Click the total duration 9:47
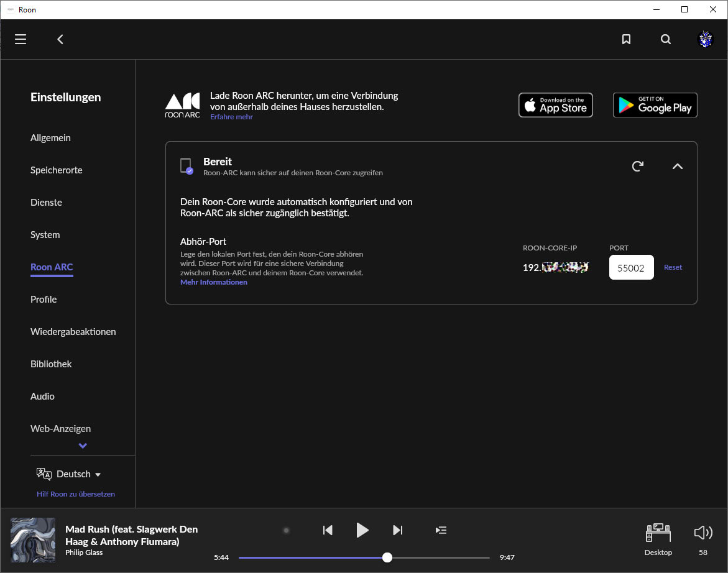 tap(507, 557)
